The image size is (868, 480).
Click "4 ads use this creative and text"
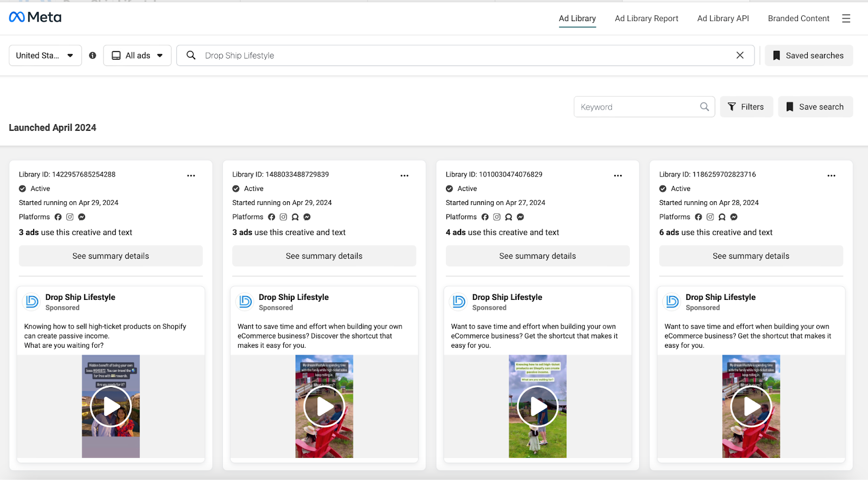tap(502, 232)
